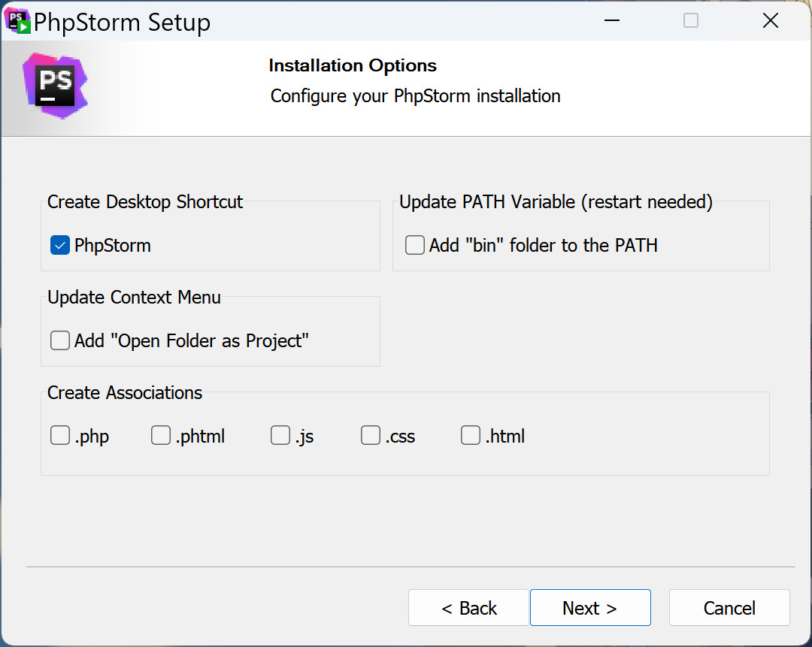812x647 pixels.
Task: Click the "PhpStorm Setup" title bar text
Action: pyautogui.click(x=123, y=23)
